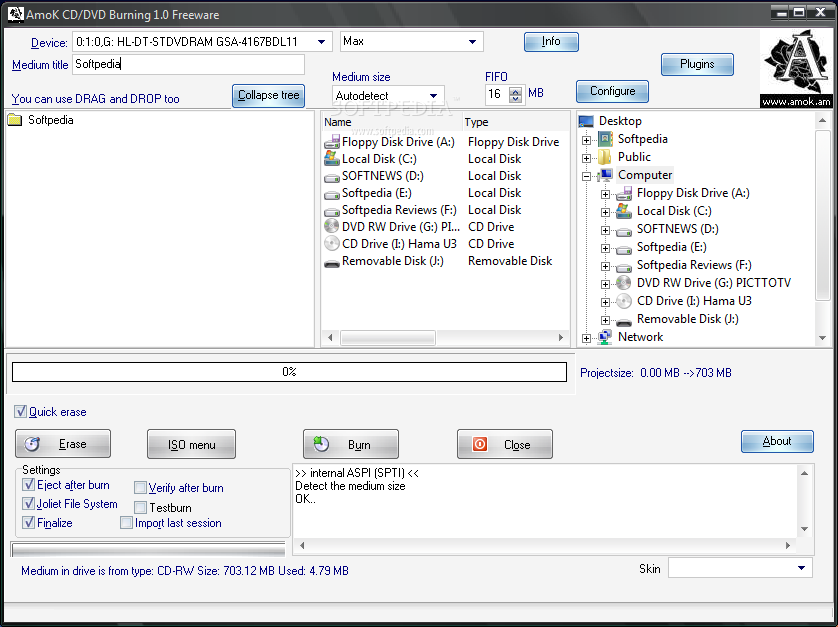The image size is (838, 627).
Task: Sort file list by Type column header
Action: coord(515,122)
